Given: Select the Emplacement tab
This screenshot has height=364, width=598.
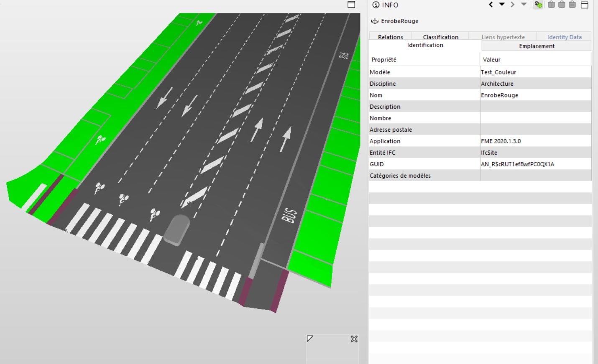Looking at the screenshot, I should [537, 46].
